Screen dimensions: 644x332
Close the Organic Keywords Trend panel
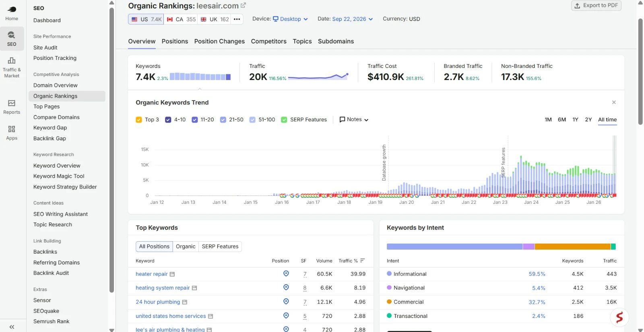[614, 102]
